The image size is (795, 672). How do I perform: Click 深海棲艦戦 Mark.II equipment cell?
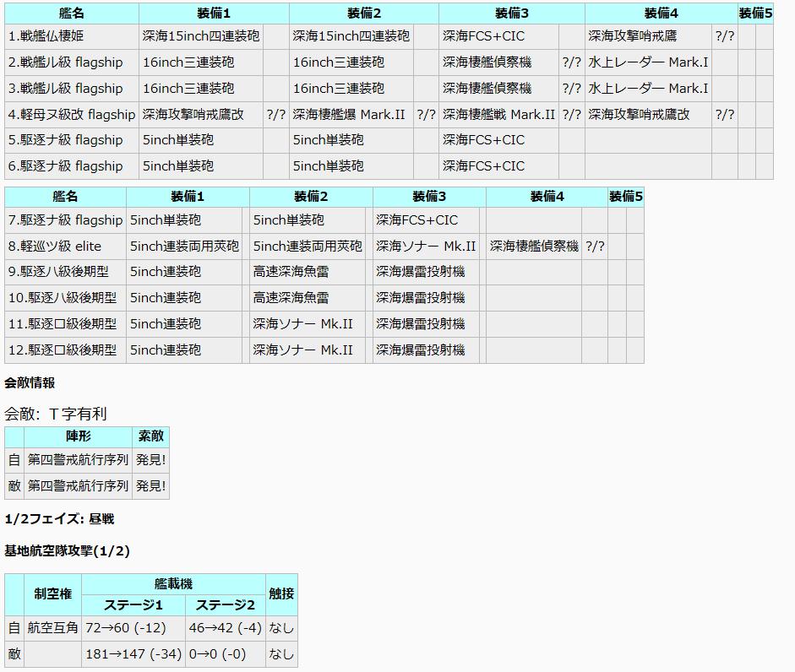[498, 114]
